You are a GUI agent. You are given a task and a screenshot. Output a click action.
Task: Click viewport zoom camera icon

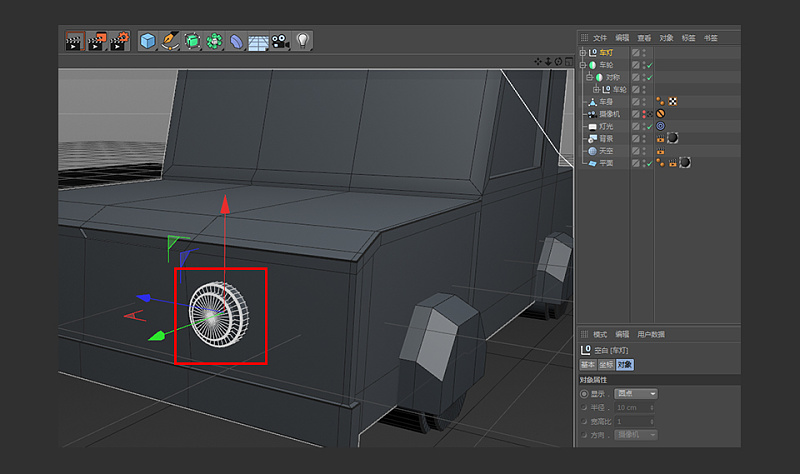pyautogui.click(x=548, y=62)
